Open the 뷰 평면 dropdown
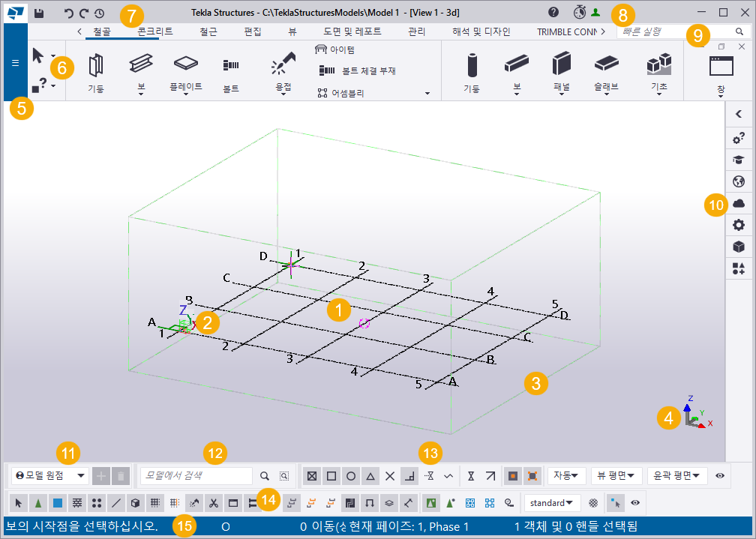756x539 pixels. [x=617, y=475]
